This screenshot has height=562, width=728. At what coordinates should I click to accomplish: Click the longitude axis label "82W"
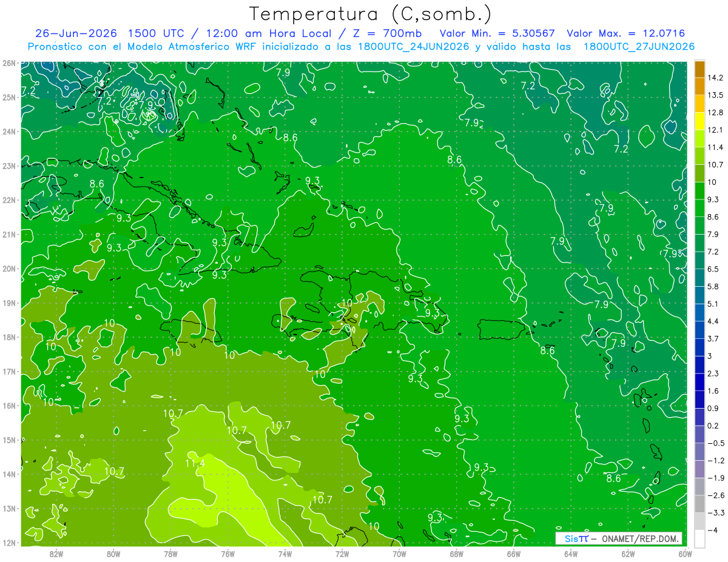pos(56,554)
